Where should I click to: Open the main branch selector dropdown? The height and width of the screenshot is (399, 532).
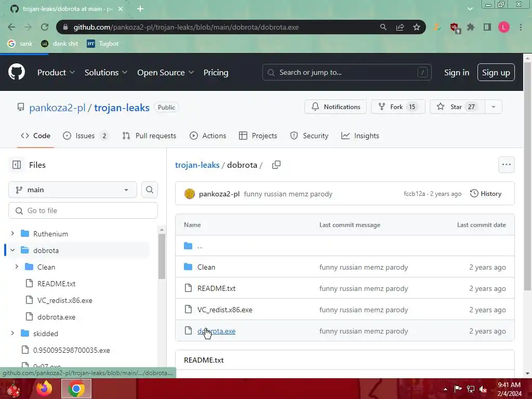(x=73, y=190)
